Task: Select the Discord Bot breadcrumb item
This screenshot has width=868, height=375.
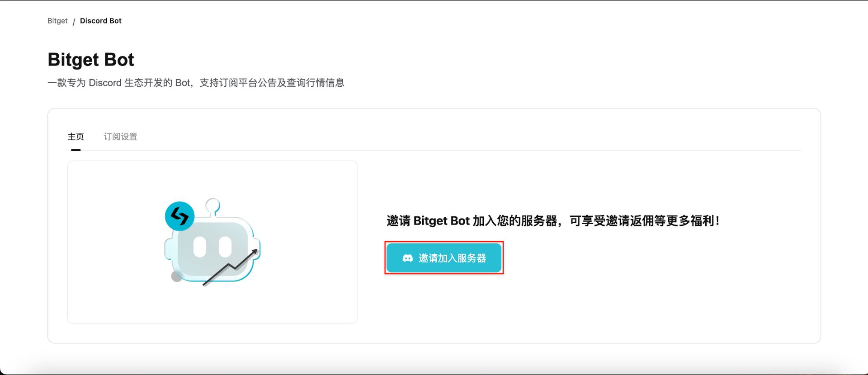Action: [101, 21]
